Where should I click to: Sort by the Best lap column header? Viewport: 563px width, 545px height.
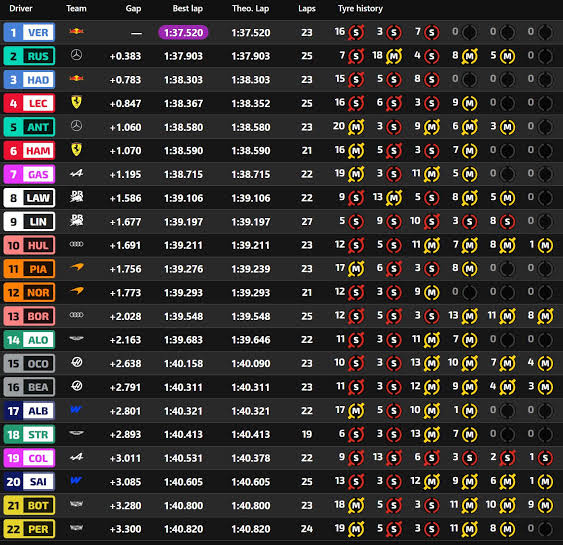[187, 8]
